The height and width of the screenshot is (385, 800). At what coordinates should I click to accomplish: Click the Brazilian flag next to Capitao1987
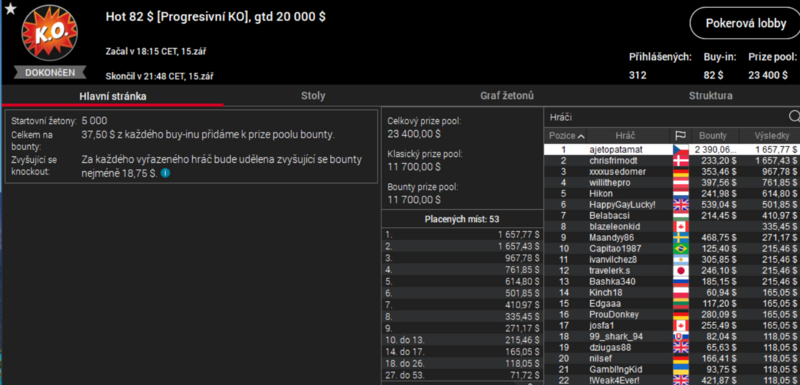681,248
